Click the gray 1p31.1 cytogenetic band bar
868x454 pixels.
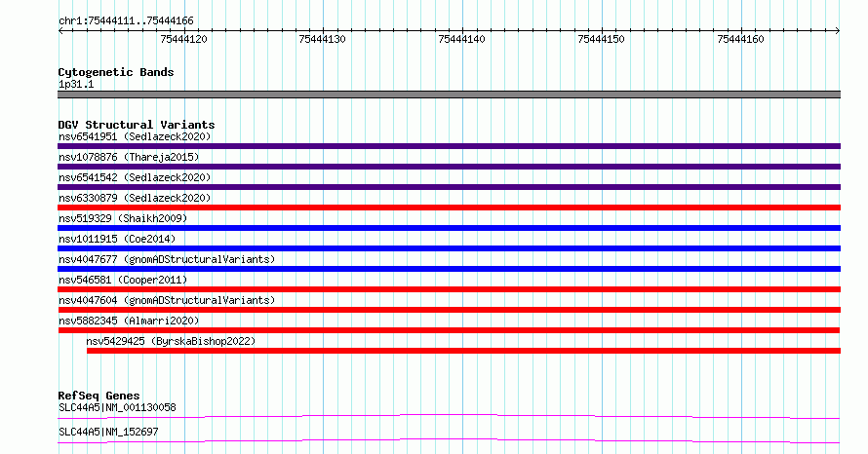tap(449, 95)
